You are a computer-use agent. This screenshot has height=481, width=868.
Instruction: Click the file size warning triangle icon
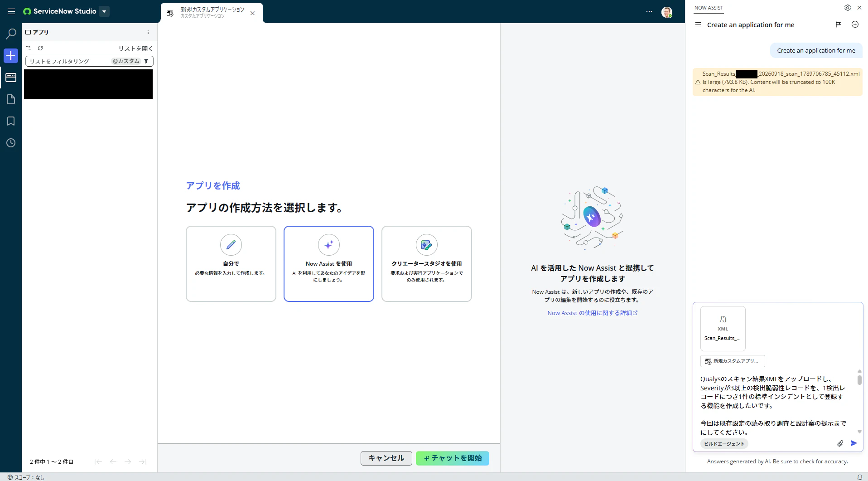coord(698,82)
